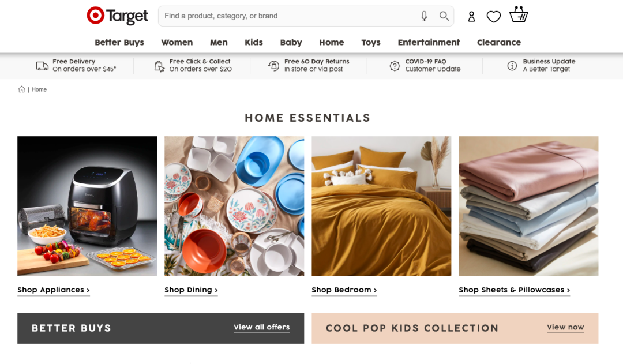Select the Clearance menu item

click(498, 42)
